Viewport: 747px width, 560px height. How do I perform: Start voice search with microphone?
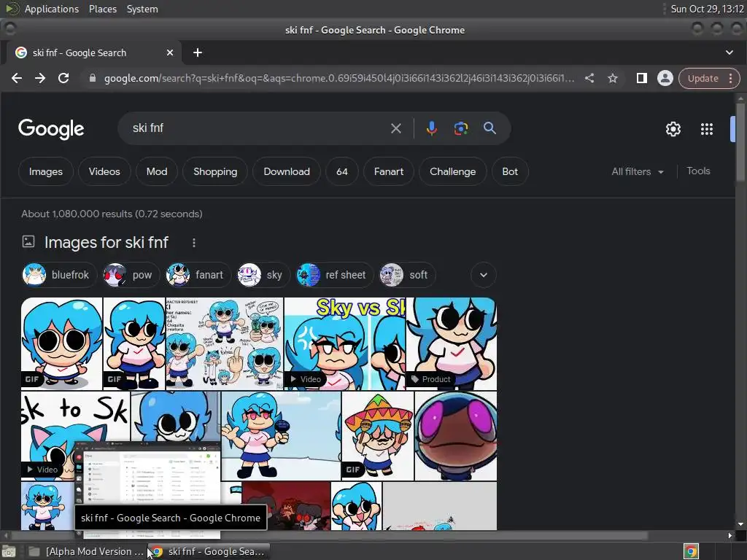click(432, 128)
